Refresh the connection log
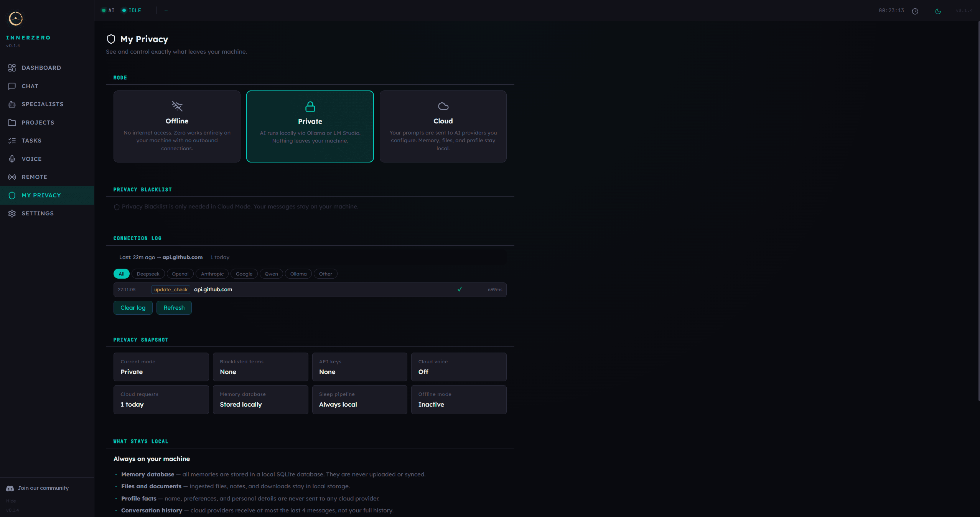This screenshot has width=980, height=517. pos(174,307)
